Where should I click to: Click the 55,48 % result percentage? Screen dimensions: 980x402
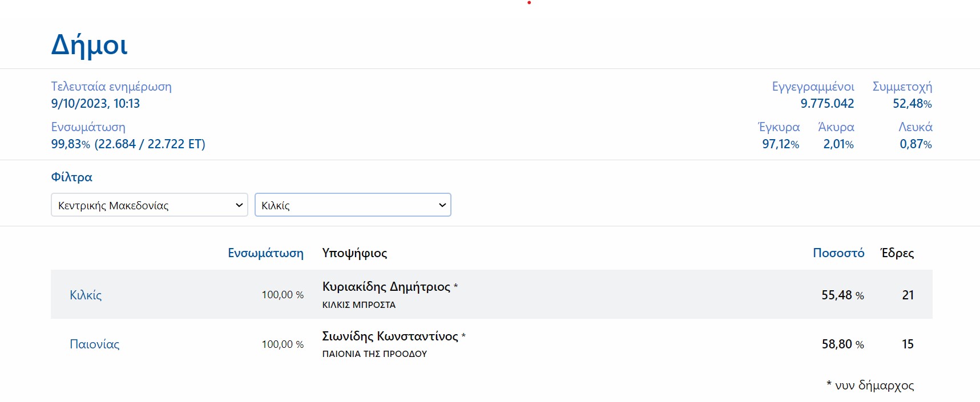(842, 295)
